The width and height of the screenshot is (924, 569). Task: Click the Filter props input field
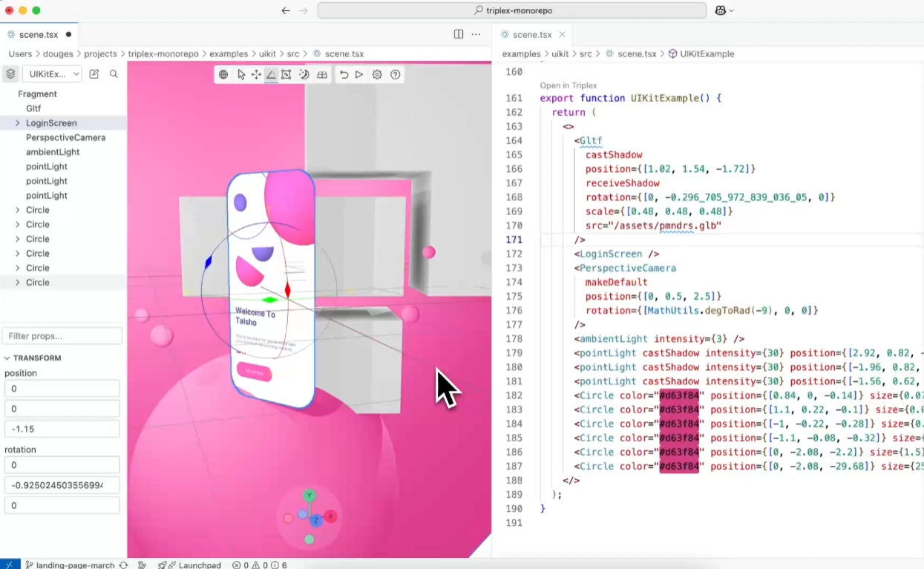[62, 336]
